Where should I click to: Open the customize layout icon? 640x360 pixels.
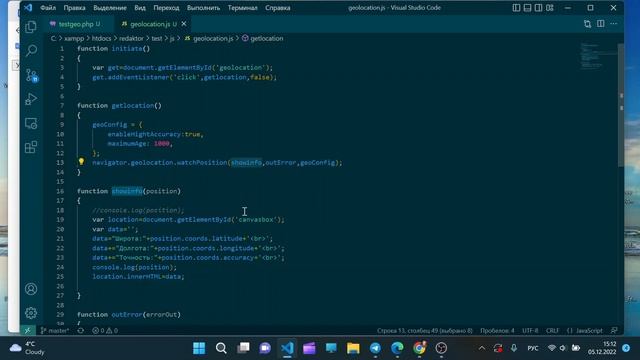coord(550,8)
